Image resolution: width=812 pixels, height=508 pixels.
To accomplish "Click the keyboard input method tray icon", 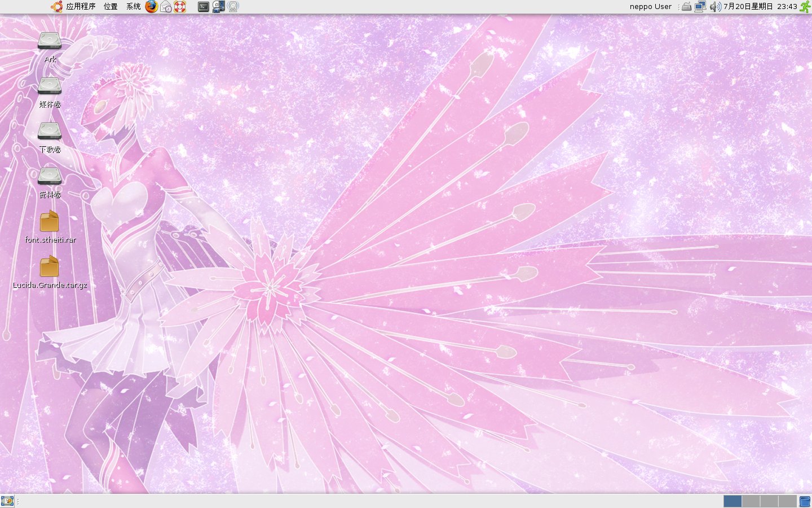I will click(x=686, y=7).
